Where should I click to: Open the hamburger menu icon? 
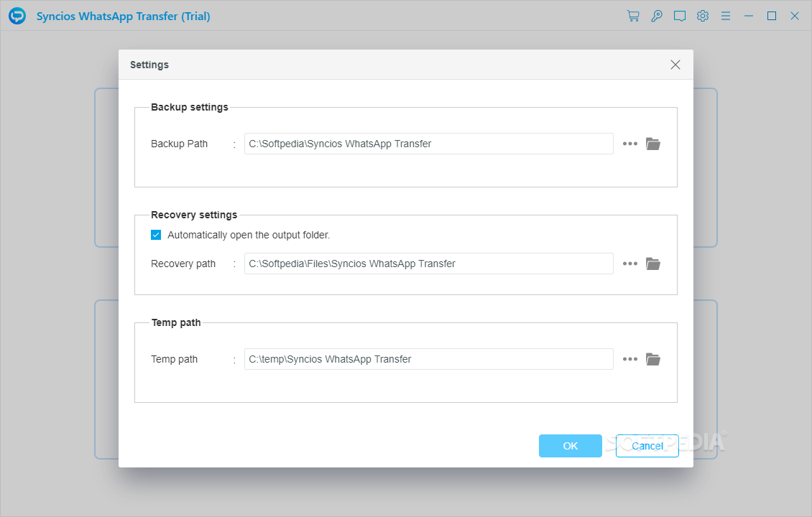point(726,16)
